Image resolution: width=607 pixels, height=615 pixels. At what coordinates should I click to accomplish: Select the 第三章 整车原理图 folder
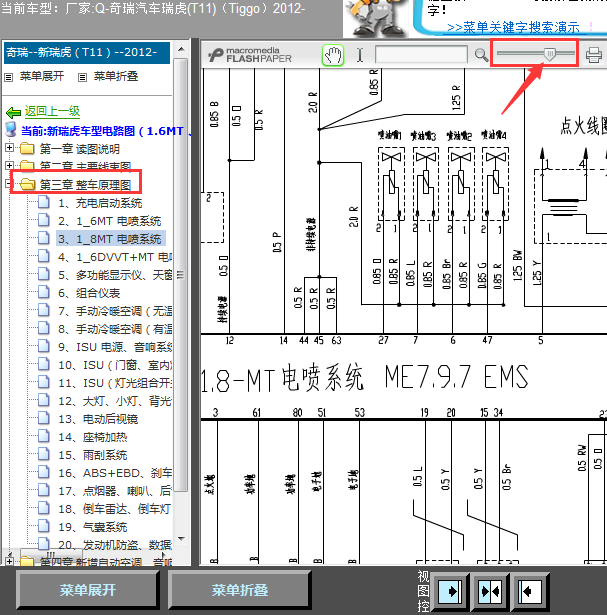click(x=85, y=185)
